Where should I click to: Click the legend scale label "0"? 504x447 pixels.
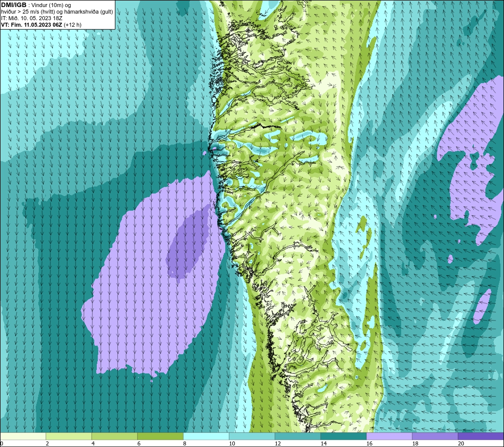pos(2,443)
